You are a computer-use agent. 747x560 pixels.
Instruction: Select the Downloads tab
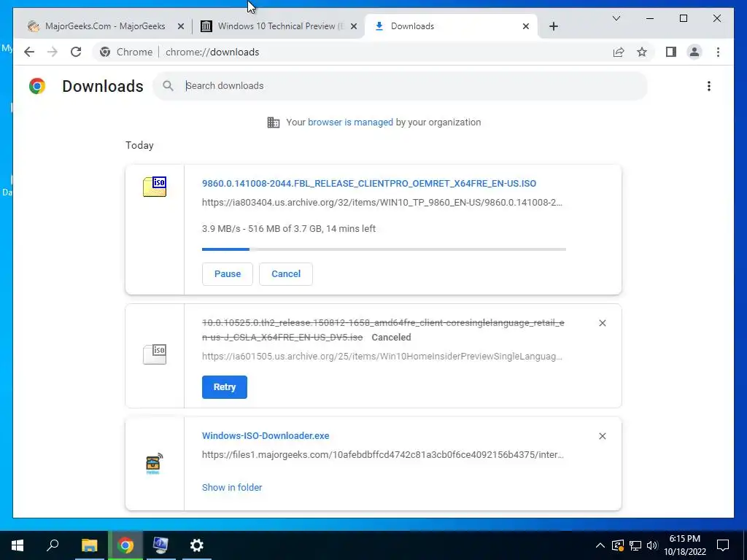451,26
